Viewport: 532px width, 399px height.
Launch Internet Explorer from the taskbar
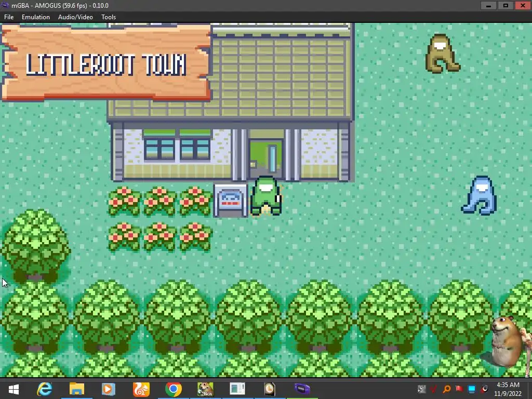point(45,389)
